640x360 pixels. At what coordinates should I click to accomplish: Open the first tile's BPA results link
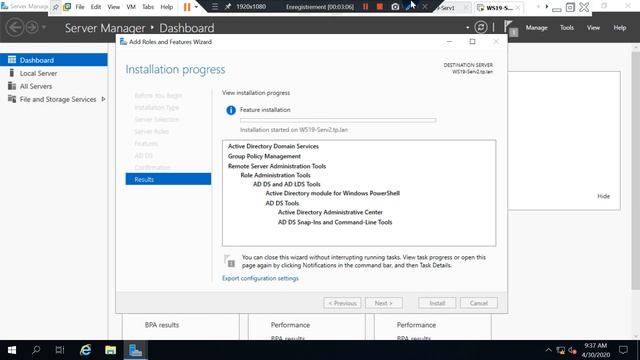[x=162, y=325]
